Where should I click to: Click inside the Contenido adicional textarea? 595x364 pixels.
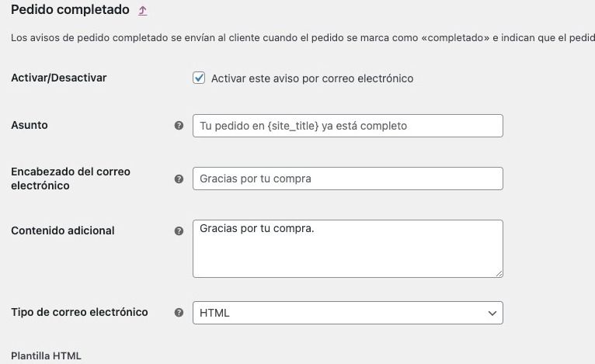tap(348, 248)
